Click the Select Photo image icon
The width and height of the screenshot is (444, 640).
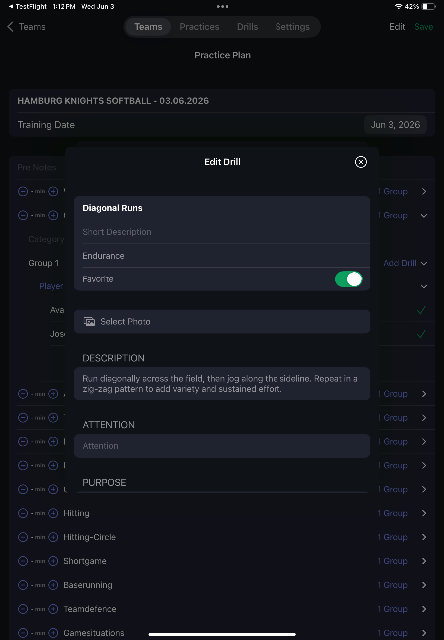[x=89, y=322]
